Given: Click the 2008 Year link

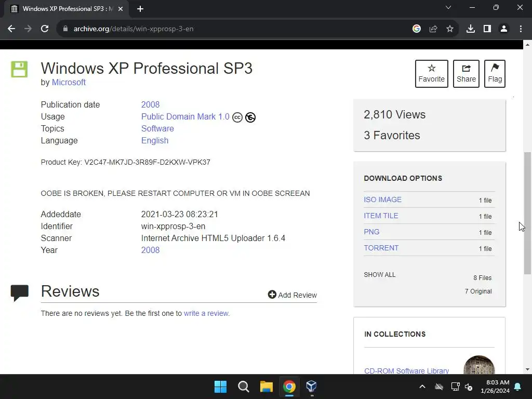Looking at the screenshot, I should tap(150, 250).
